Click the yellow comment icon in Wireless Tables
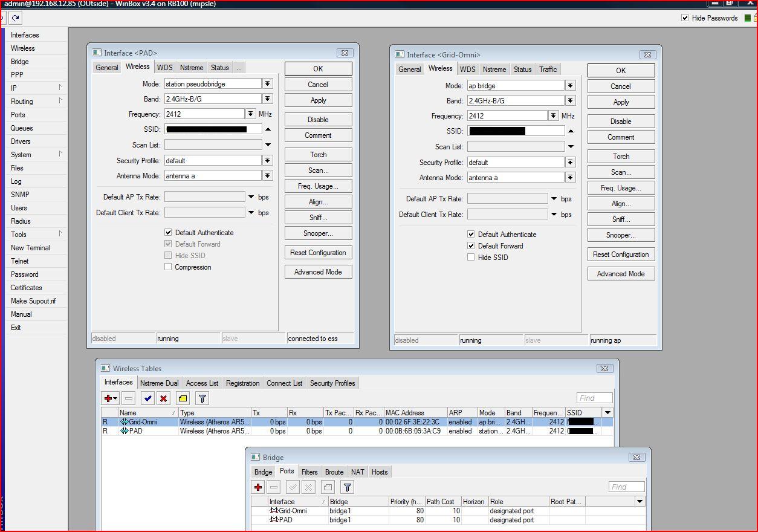 [x=183, y=398]
